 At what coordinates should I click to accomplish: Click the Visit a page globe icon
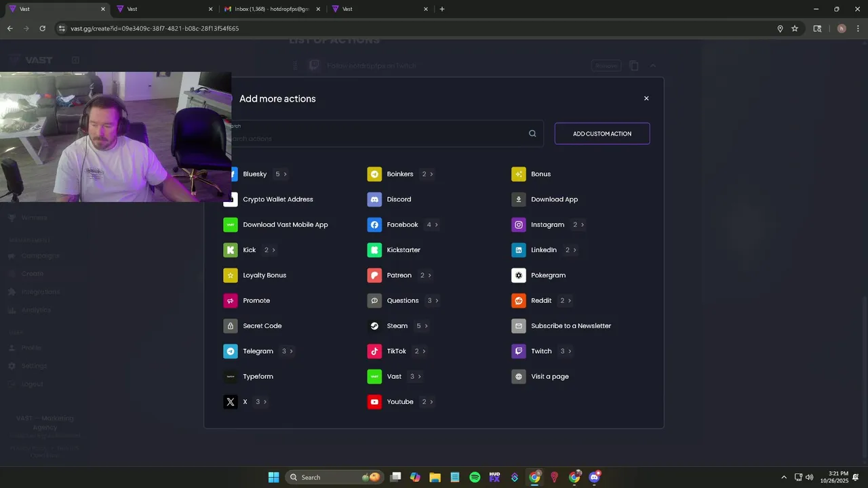[x=519, y=376]
